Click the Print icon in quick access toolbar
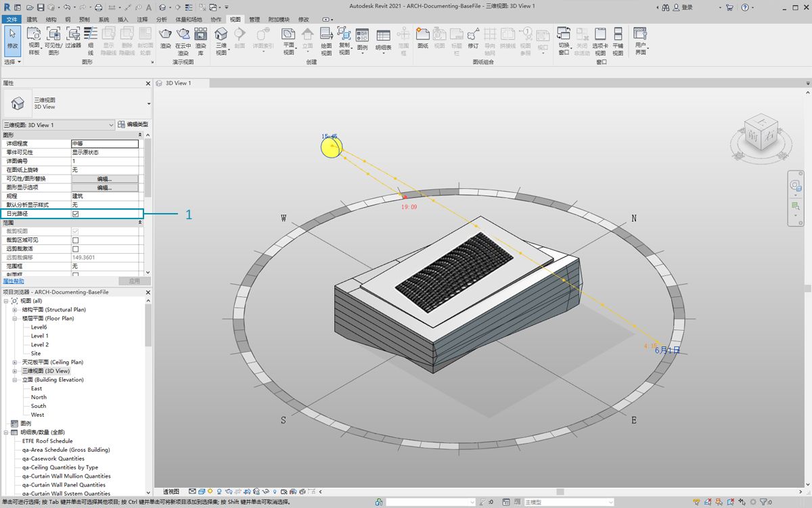This screenshot has width=812, height=508. pyautogui.click(x=99, y=7)
